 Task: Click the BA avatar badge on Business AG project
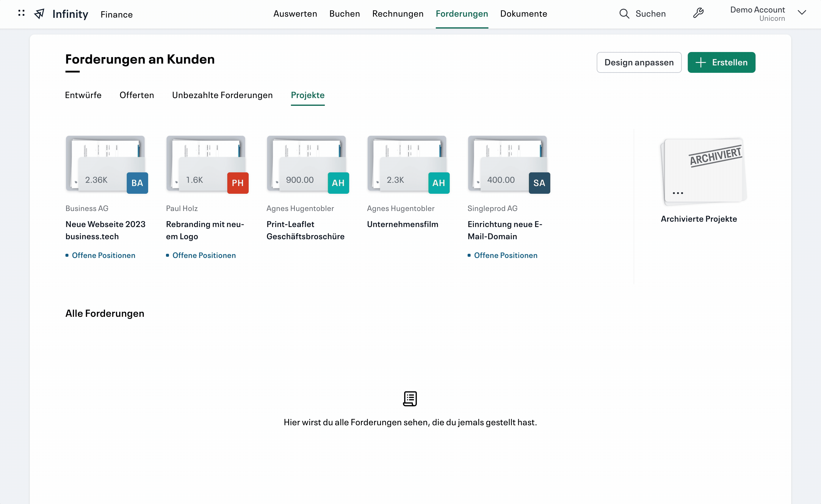(x=137, y=183)
